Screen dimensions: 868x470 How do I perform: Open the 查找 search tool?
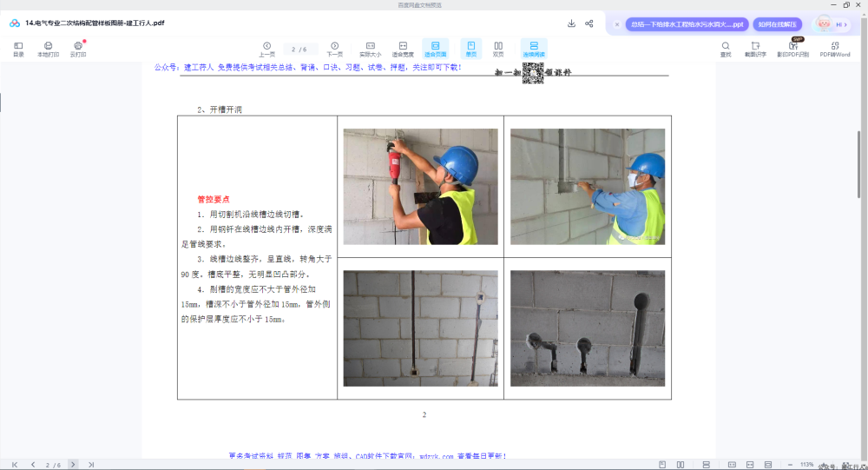725,50
